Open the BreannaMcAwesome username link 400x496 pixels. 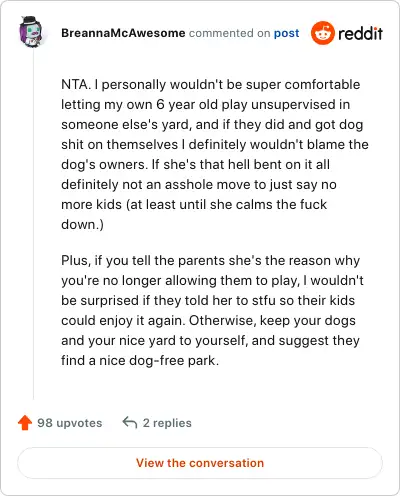pos(123,33)
